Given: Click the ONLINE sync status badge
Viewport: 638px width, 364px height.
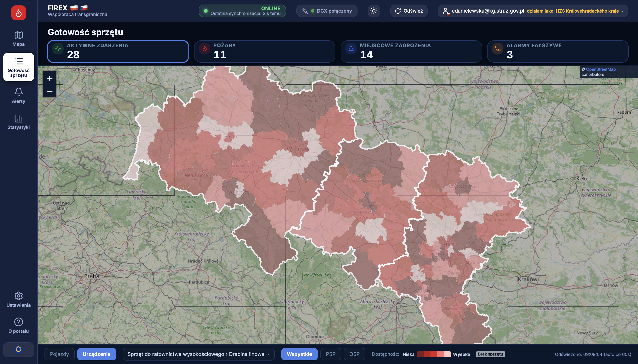Looking at the screenshot, I should [242, 11].
